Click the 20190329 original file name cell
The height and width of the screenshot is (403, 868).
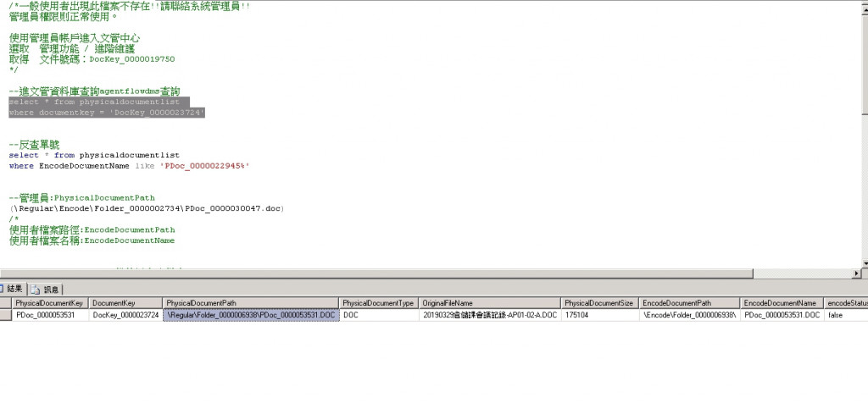click(x=490, y=315)
